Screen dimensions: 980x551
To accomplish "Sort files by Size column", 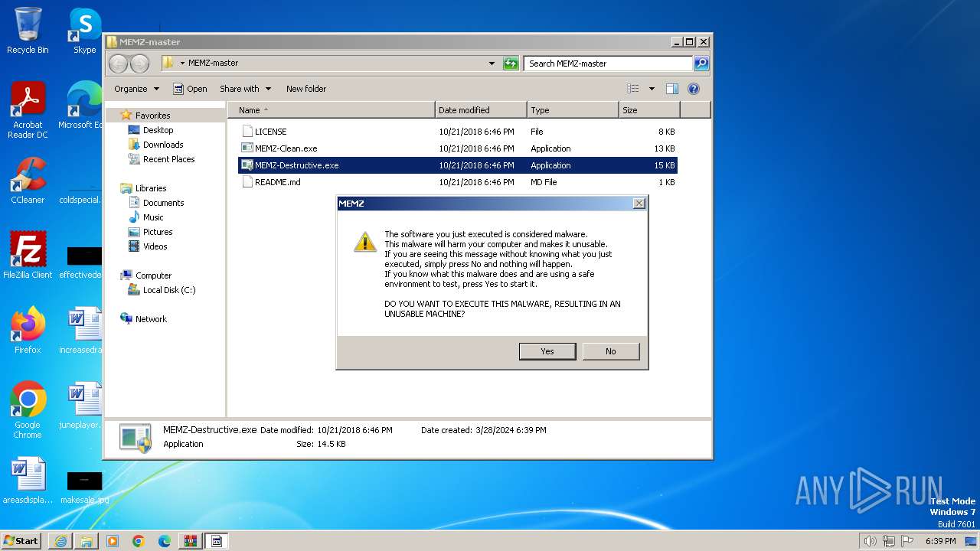I will point(649,110).
